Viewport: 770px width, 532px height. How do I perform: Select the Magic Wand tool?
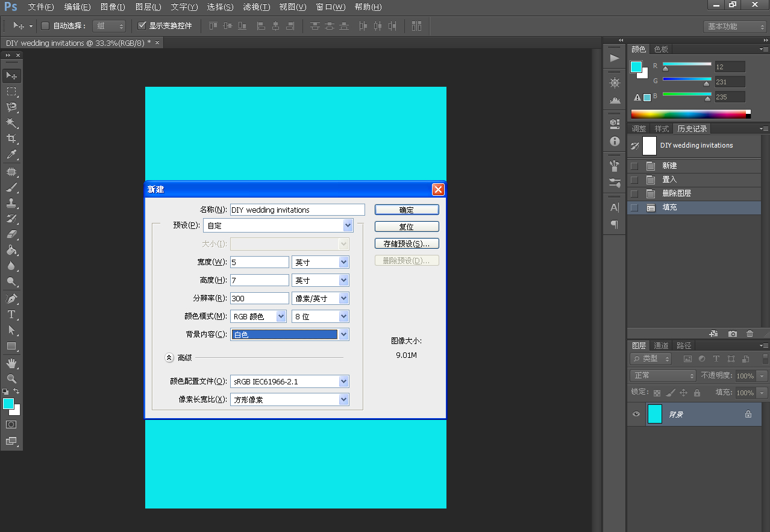click(11, 123)
